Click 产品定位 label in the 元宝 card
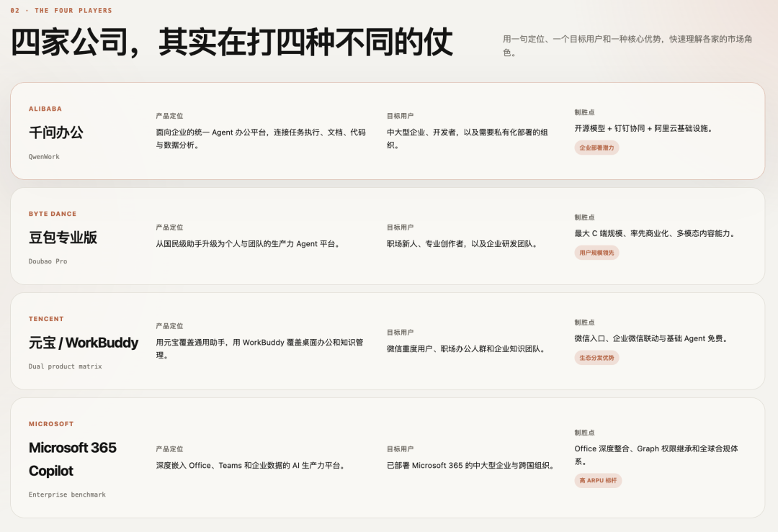 (169, 326)
